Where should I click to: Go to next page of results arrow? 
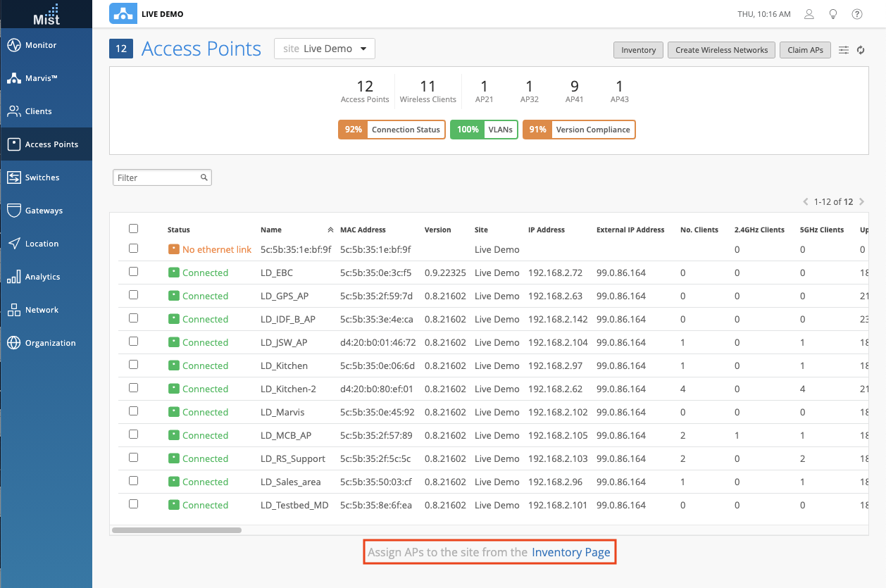coord(862,202)
